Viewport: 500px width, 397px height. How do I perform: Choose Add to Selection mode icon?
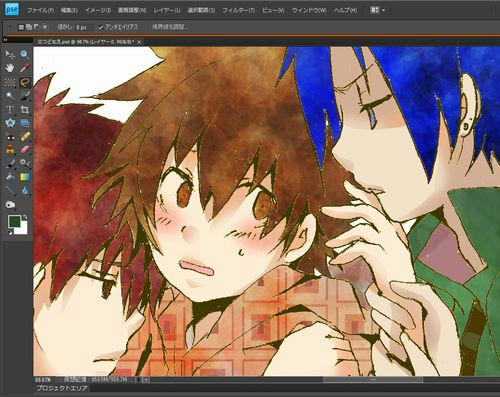[x=29, y=27]
